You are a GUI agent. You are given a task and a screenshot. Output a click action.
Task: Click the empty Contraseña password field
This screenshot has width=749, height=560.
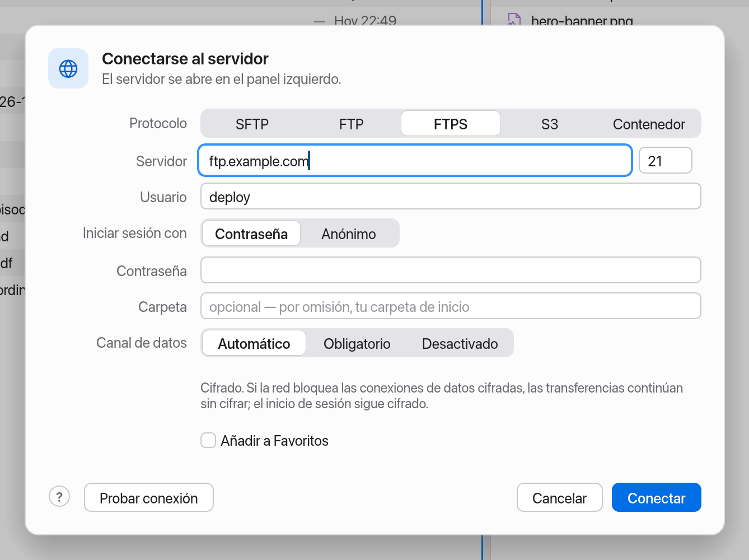451,270
